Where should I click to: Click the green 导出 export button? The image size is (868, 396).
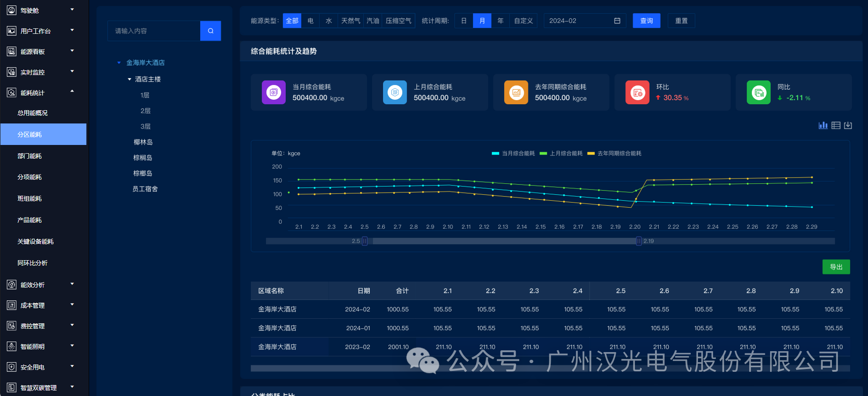836,267
